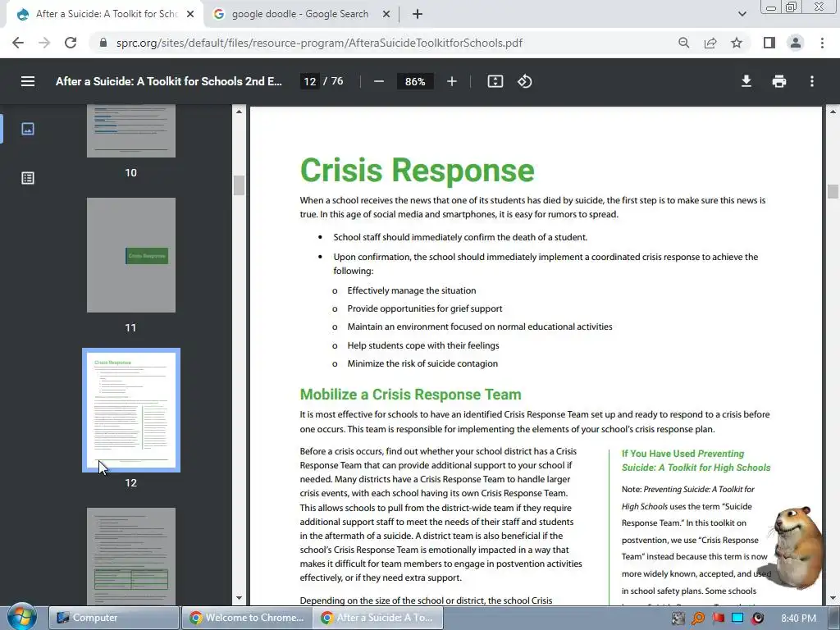The width and height of the screenshot is (840, 630).
Task: Click the document scrollbar thumb
Action: (x=833, y=191)
